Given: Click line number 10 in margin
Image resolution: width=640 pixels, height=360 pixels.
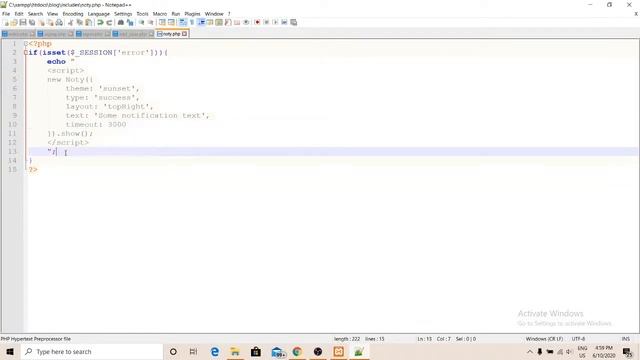Looking at the screenshot, I should pos(12,124).
